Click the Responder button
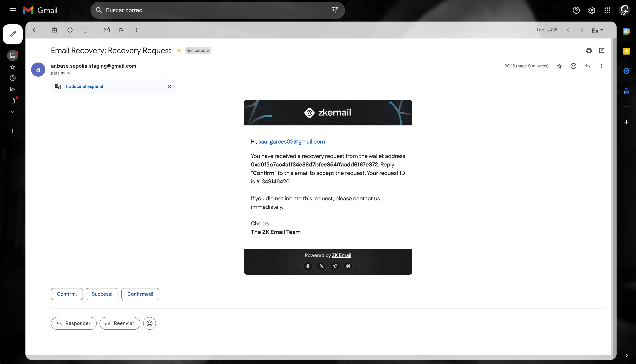636x364 pixels. coord(74,324)
